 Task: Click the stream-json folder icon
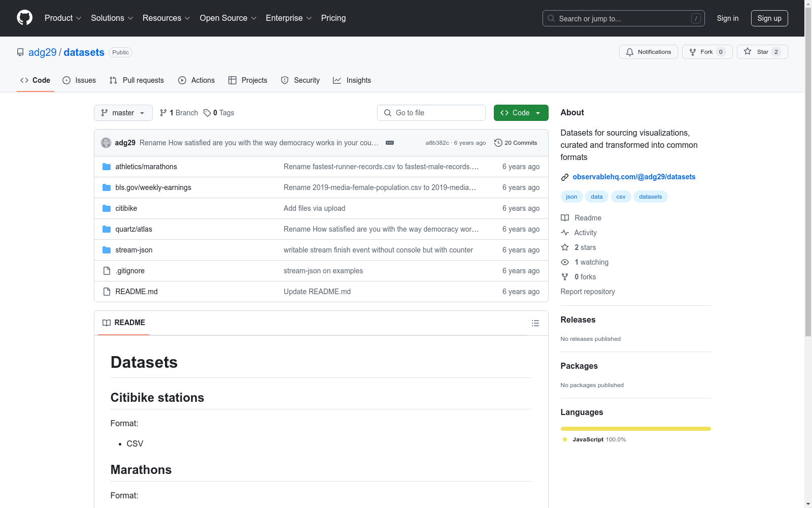pos(107,250)
